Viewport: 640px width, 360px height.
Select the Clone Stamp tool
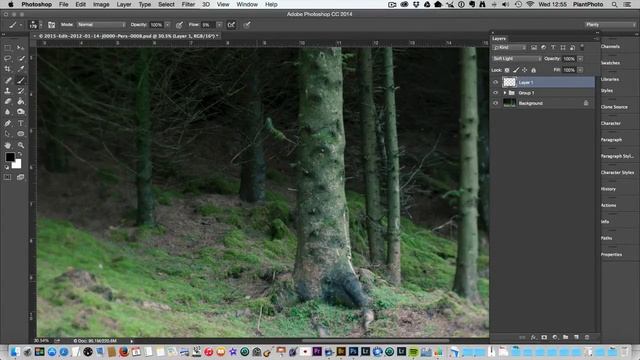[x=8, y=91]
